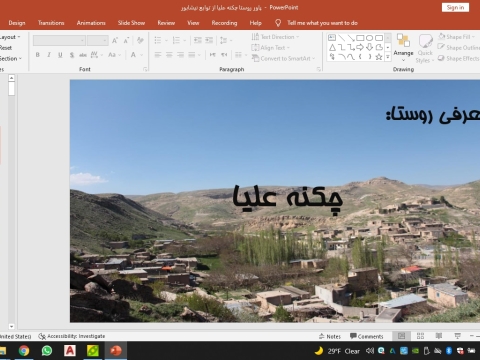Screen dimensions: 480x360
Task: Select the arrow line shape
Action: (351, 38)
